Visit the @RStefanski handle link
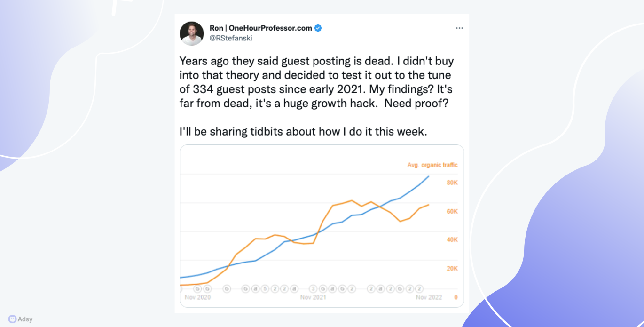 point(231,38)
